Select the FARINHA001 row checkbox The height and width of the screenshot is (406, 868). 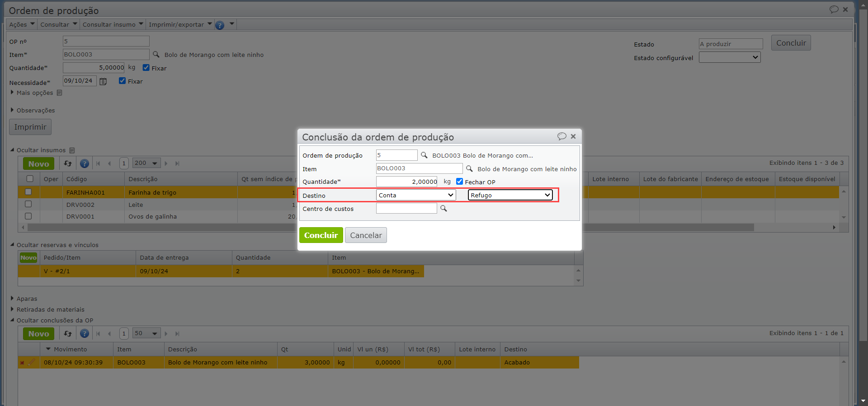[x=28, y=192]
